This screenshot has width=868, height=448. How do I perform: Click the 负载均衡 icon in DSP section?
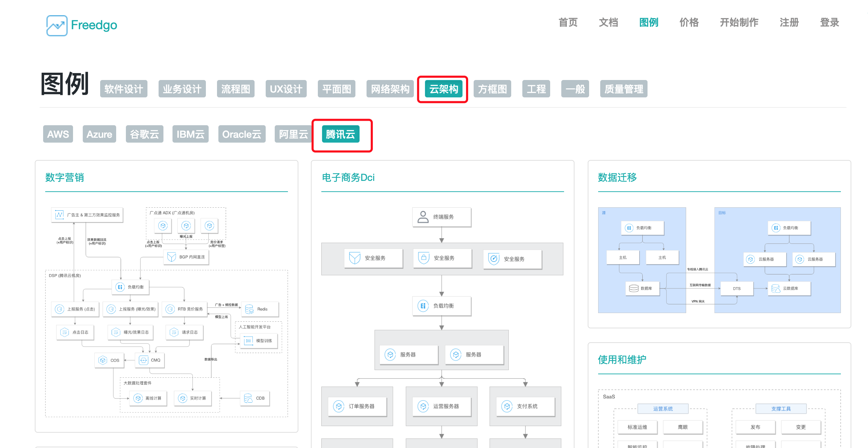tap(120, 287)
